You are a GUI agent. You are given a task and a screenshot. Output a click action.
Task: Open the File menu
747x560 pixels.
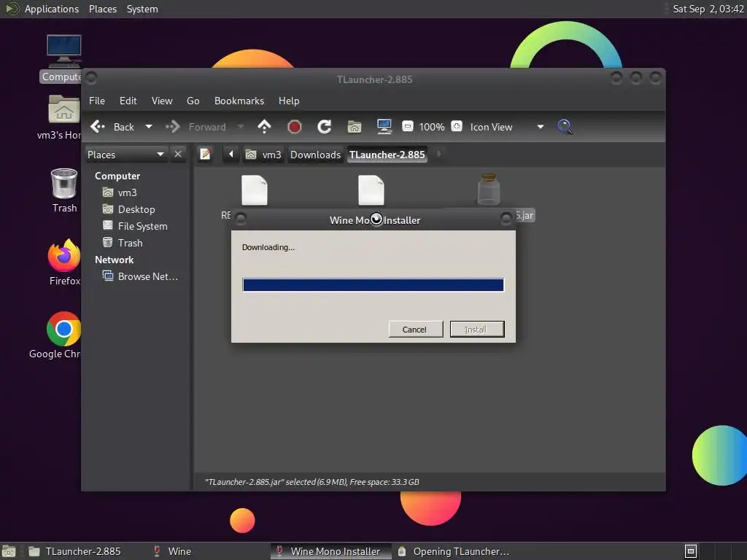(97, 101)
